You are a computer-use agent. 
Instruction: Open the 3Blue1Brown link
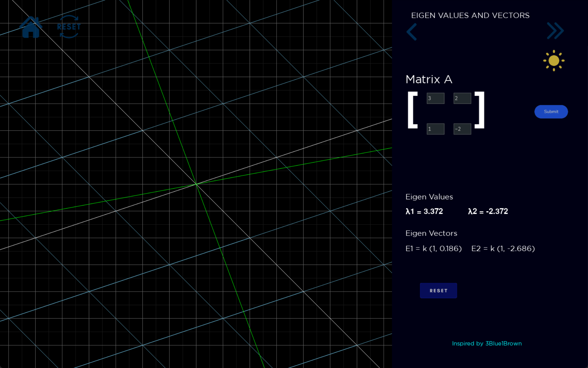click(x=503, y=343)
